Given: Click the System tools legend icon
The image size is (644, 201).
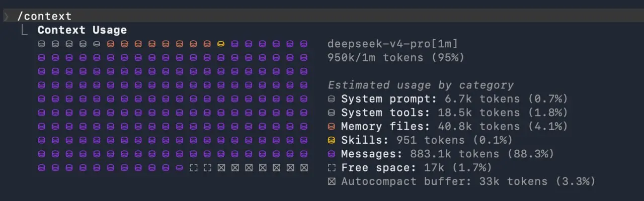Looking at the screenshot, I should [331, 113].
